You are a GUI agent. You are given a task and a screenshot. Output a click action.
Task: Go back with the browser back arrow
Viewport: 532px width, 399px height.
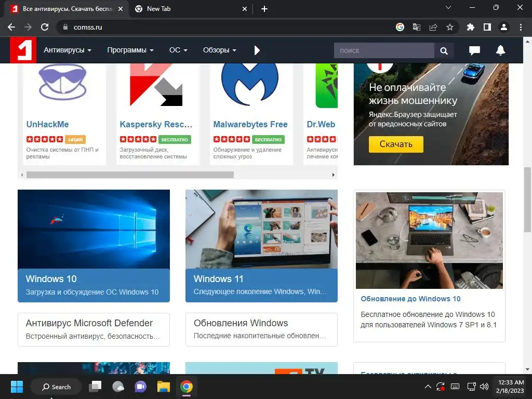tap(11, 27)
